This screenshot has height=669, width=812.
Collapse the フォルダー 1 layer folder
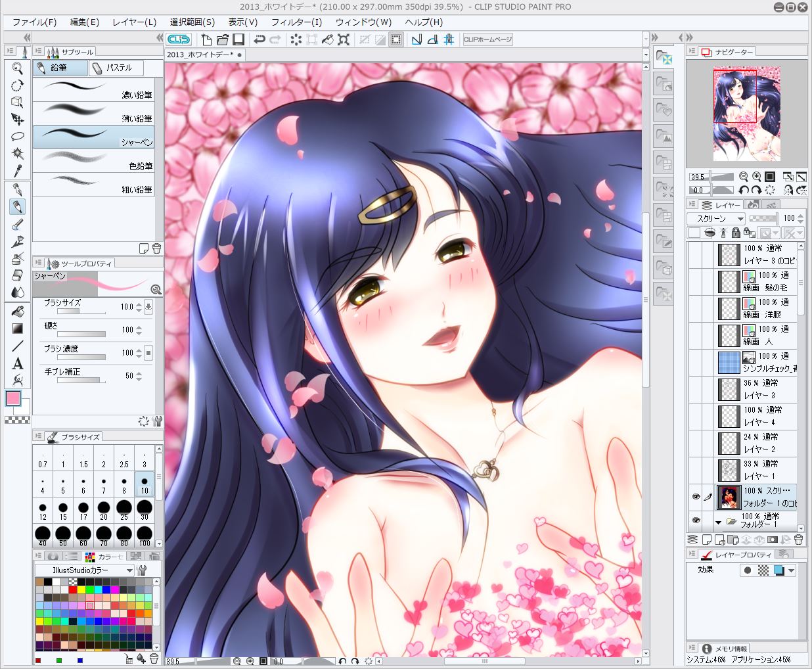(x=719, y=522)
